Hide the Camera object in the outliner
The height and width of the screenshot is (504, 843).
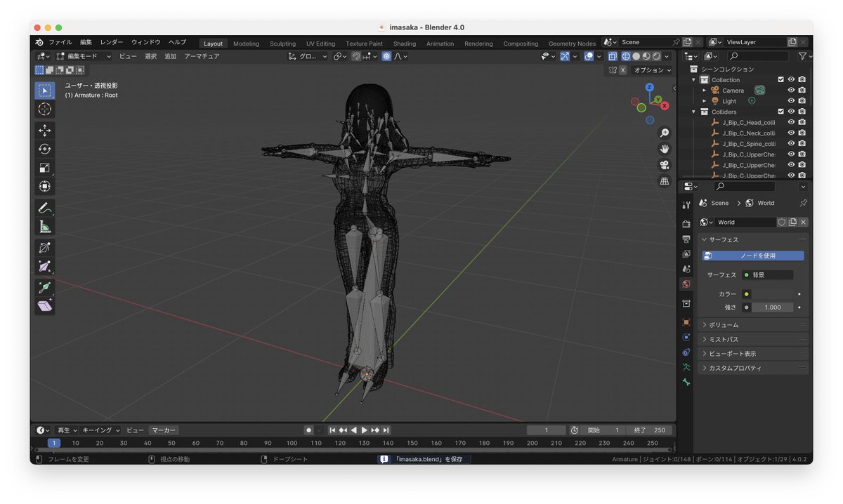tap(791, 91)
